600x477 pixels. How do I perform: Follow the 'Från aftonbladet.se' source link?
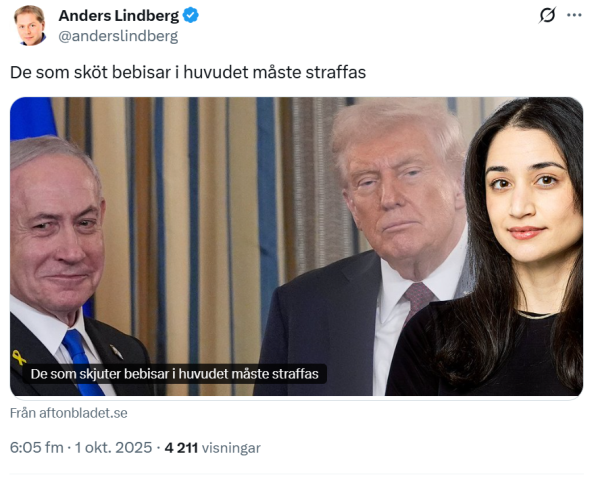tap(68, 413)
